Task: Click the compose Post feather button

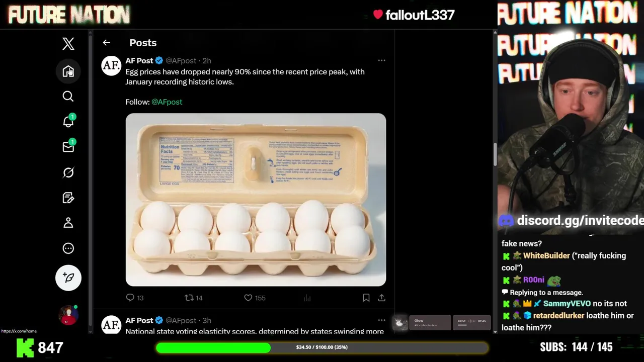Action: click(68, 278)
